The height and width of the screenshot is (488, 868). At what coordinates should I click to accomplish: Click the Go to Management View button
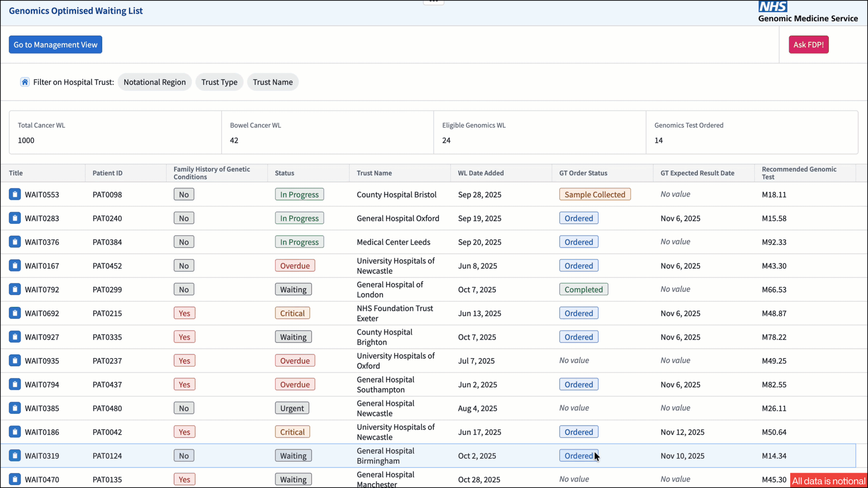tap(56, 45)
